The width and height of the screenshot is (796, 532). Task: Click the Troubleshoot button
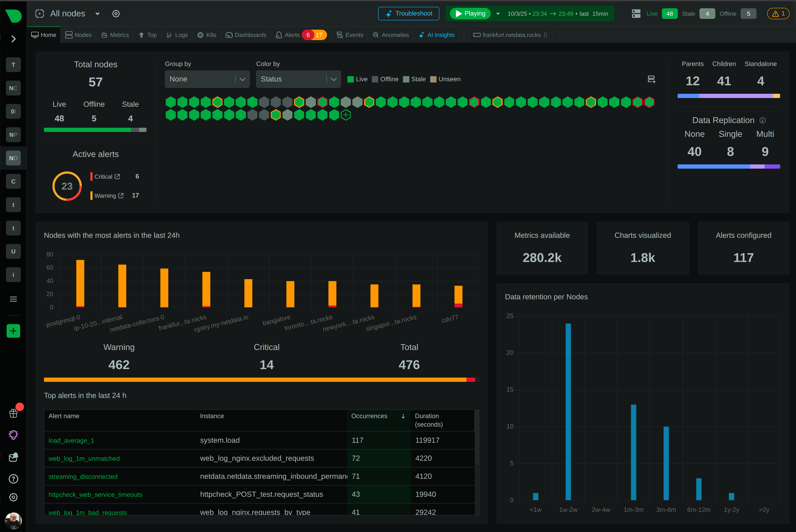click(x=408, y=14)
